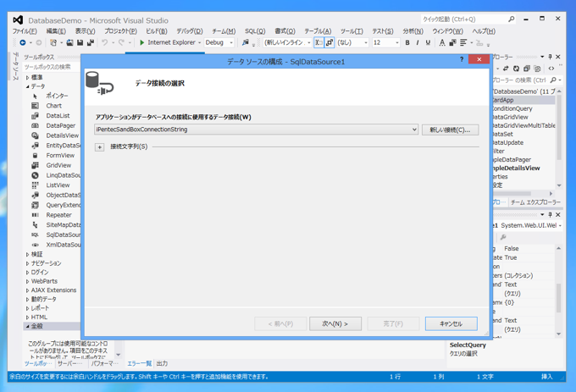Click the wrench icon in Properties panel
This screenshot has width=576, height=392.
click(x=503, y=237)
